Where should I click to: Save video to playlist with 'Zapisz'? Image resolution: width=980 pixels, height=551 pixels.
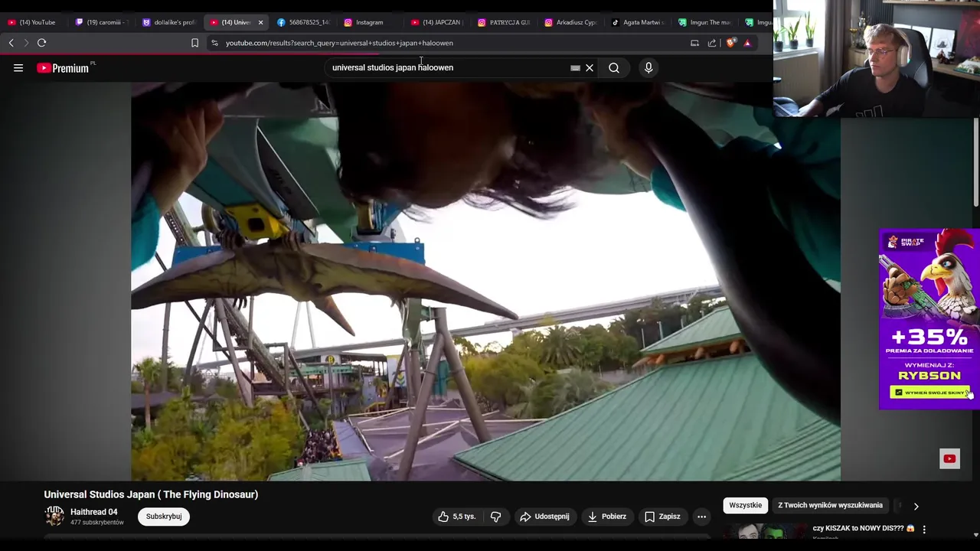tap(663, 517)
